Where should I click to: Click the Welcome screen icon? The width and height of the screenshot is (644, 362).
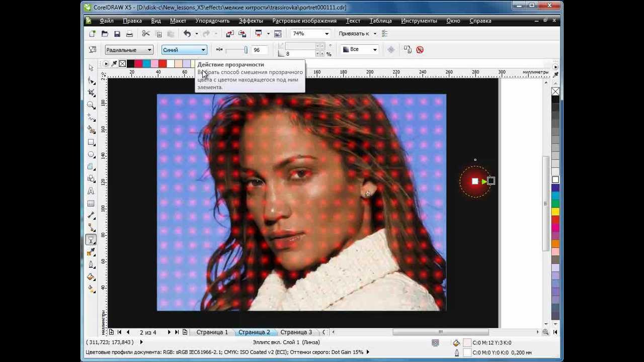277,34
